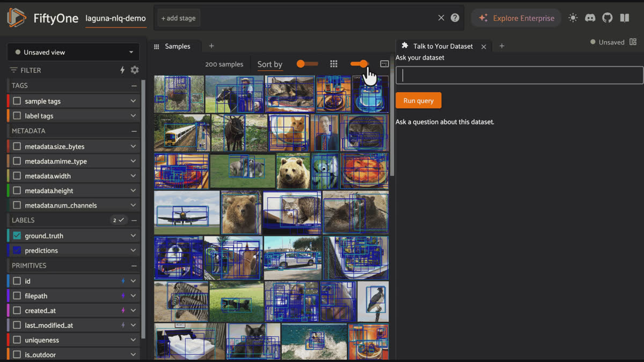The image size is (644, 362).
Task: Check the created_at field checkbox
Action: tap(17, 311)
